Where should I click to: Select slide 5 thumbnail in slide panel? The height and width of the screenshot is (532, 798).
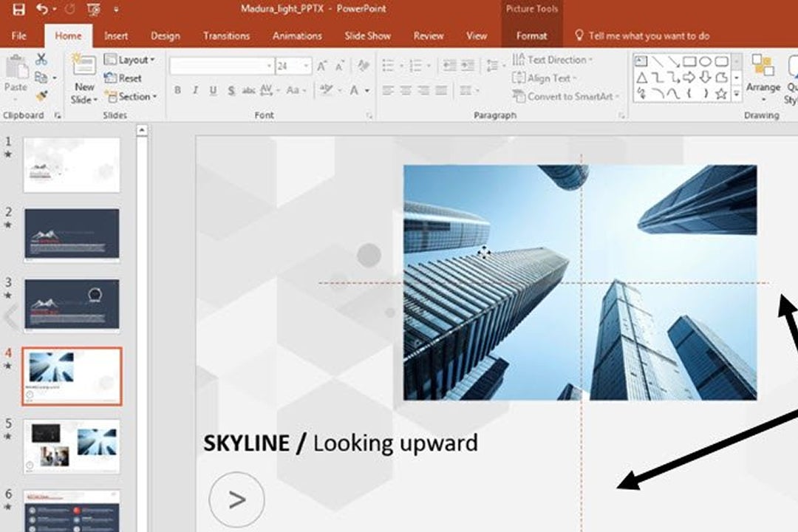point(72,446)
